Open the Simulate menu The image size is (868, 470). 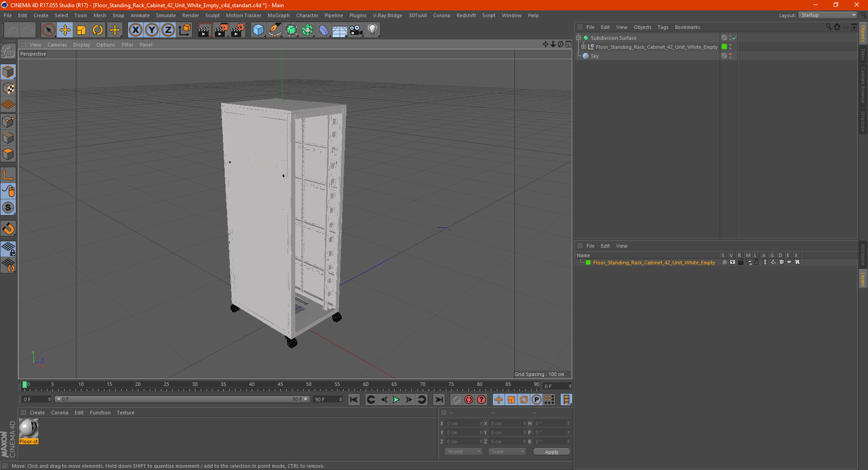pyautogui.click(x=166, y=15)
